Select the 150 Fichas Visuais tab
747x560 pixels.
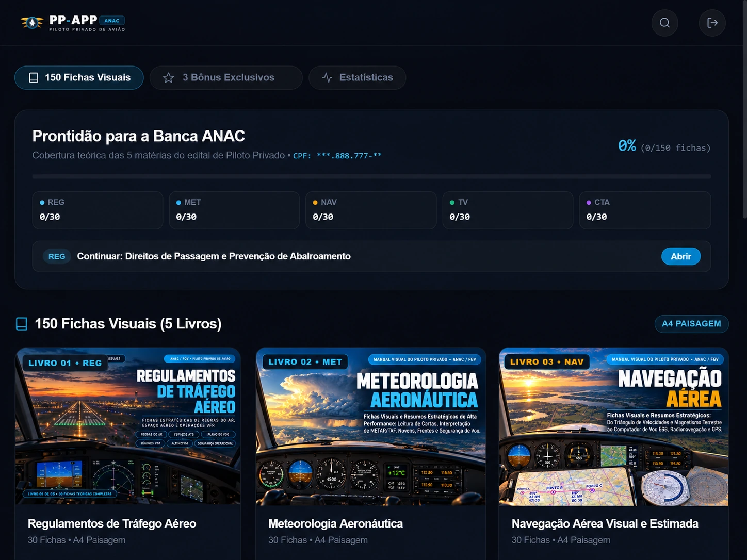click(79, 78)
